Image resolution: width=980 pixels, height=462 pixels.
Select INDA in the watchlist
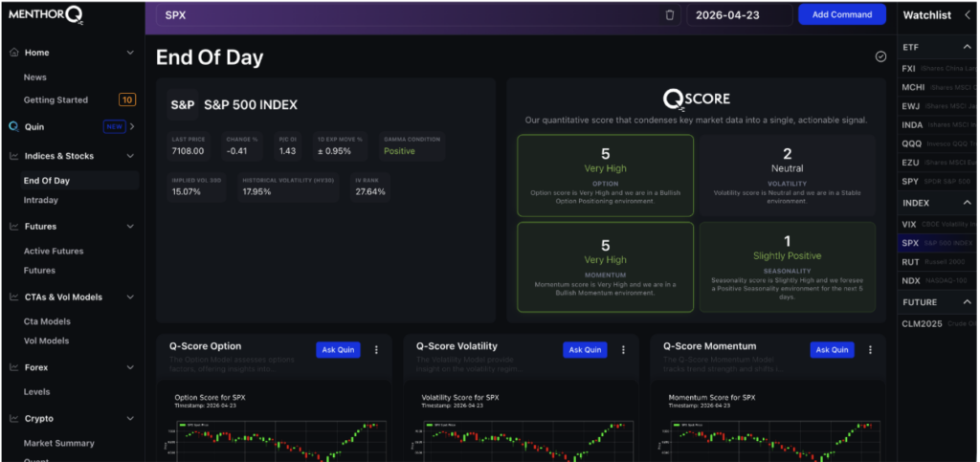point(938,125)
